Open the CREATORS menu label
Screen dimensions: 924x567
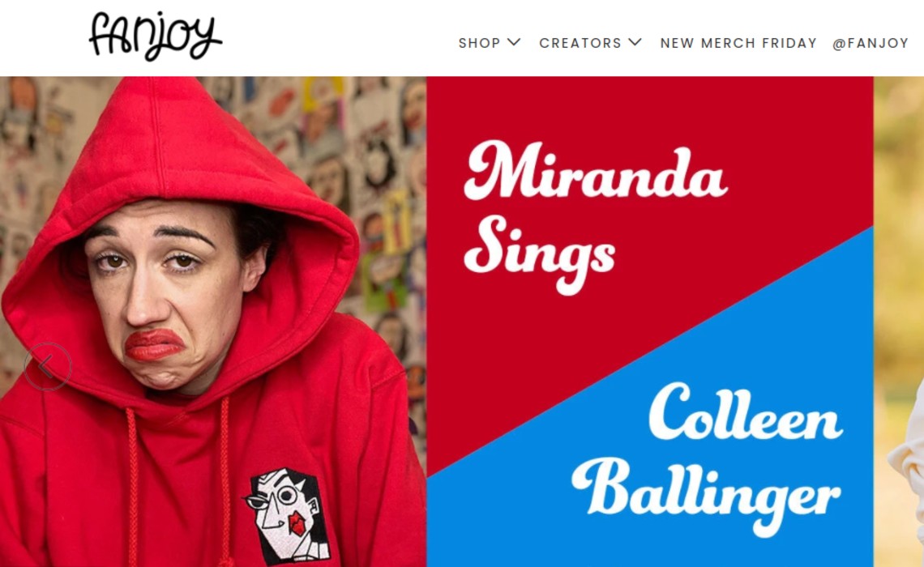click(x=580, y=43)
